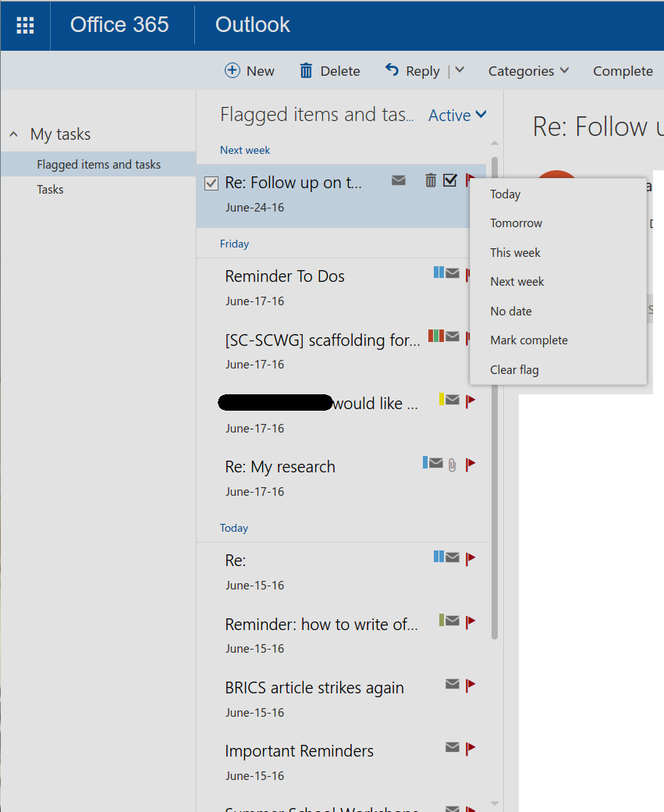Open 'BRICS article strikes again' item
The height and width of the screenshot is (812, 664).
tap(314, 688)
